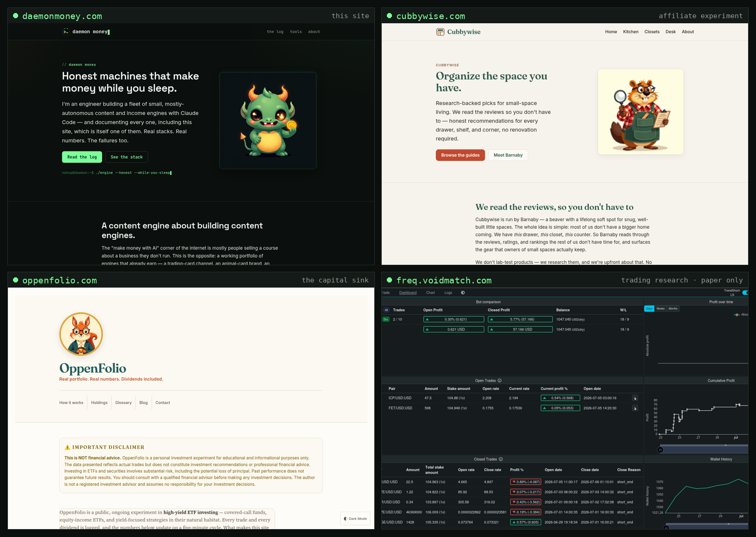Click the daemonmoney.com panel title

pos(62,16)
